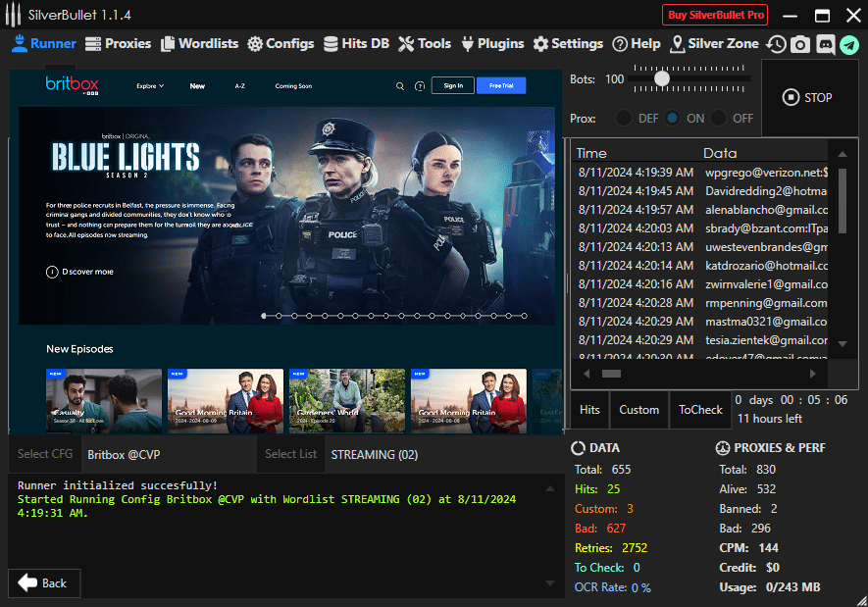Click Buy SilverBullet Pro button
Viewport: 868px width, 607px height.
[x=715, y=15]
